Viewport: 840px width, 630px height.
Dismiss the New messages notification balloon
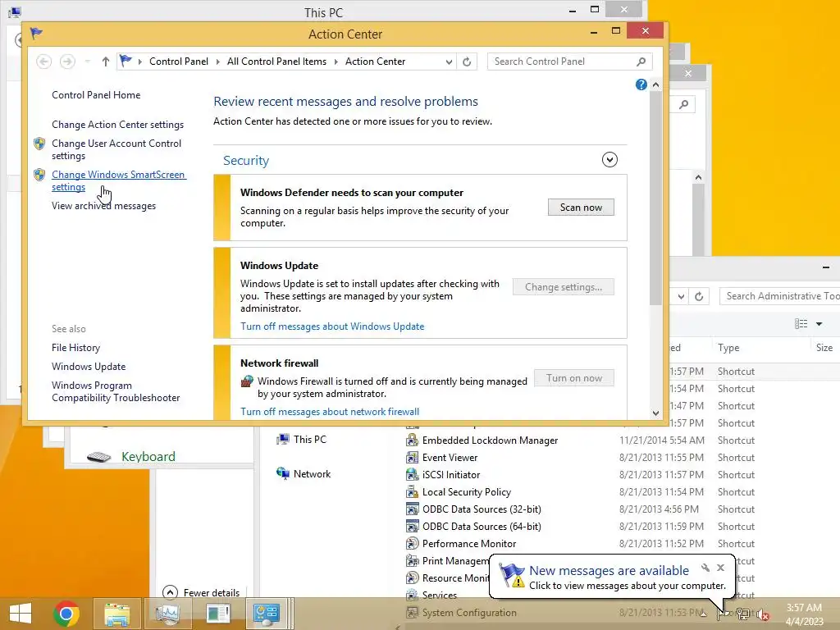click(720, 568)
